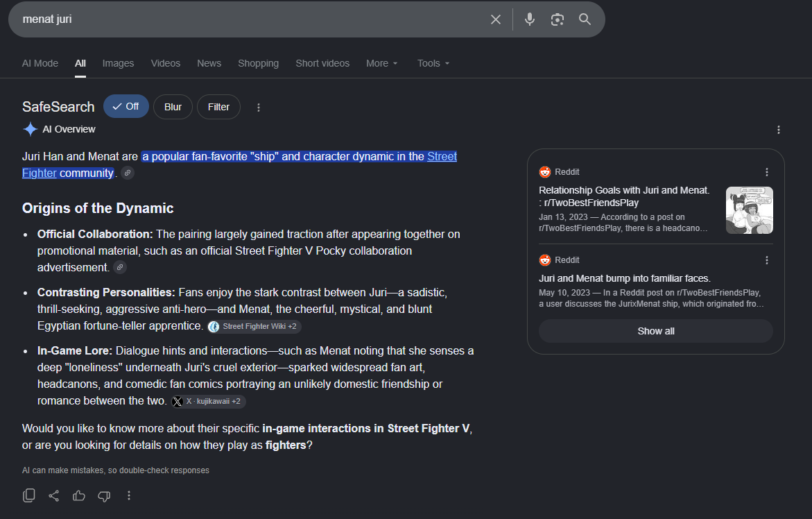Submit search with magnifying glass icon
The height and width of the screenshot is (519, 812).
[585, 19]
